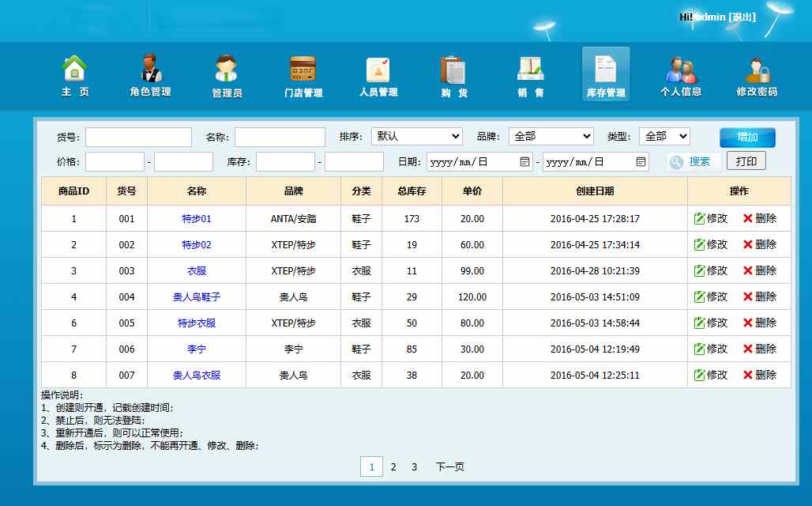Open calendar picker in start date field
This screenshot has width=812, height=506.
[524, 162]
